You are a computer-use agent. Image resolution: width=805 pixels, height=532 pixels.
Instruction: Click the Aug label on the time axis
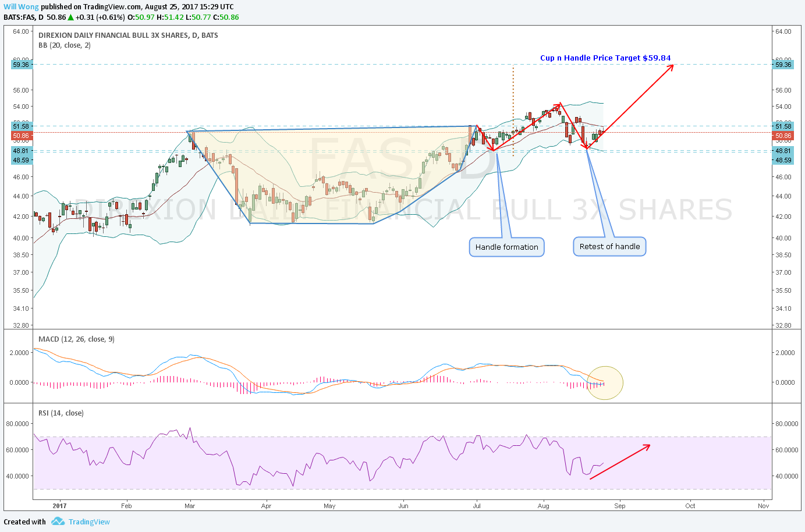point(544,506)
